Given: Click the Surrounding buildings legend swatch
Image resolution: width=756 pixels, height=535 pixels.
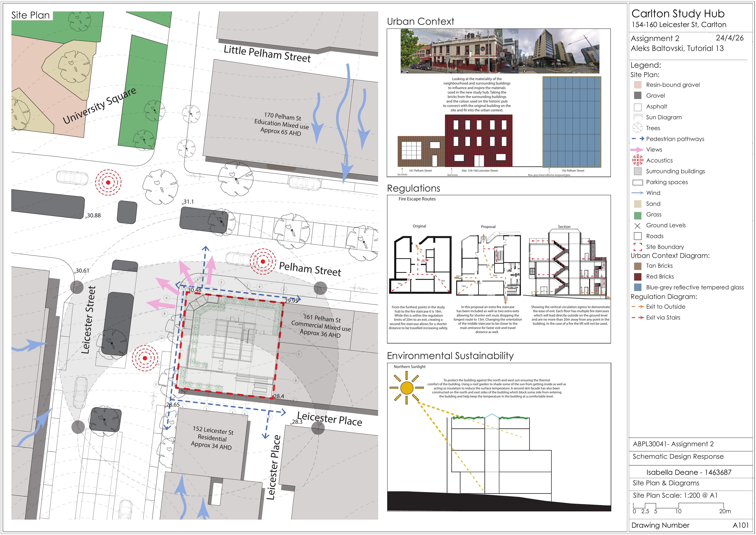Looking at the screenshot, I should pos(637,171).
